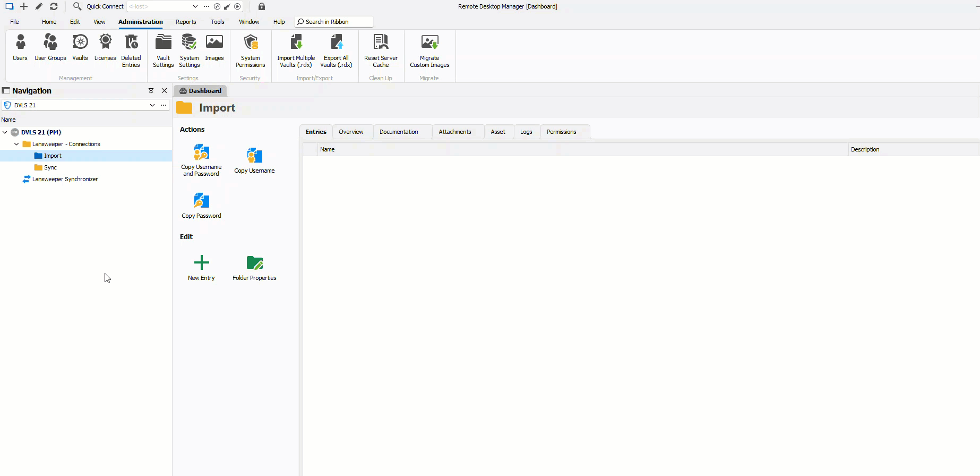Screen dimensions: 980x476
Task: Click Reset Server Cache
Action: pos(381,50)
